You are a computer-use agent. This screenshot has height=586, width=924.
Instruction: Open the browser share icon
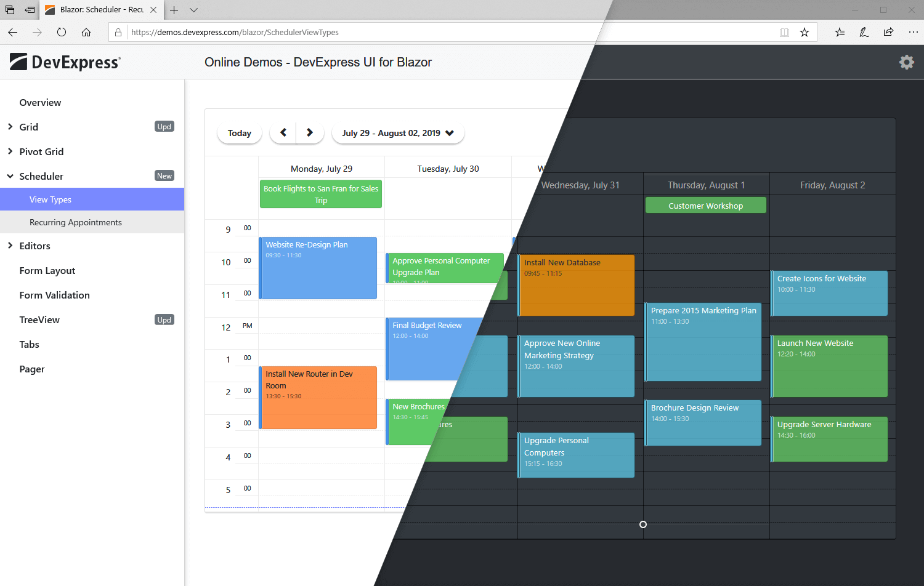[888, 32]
